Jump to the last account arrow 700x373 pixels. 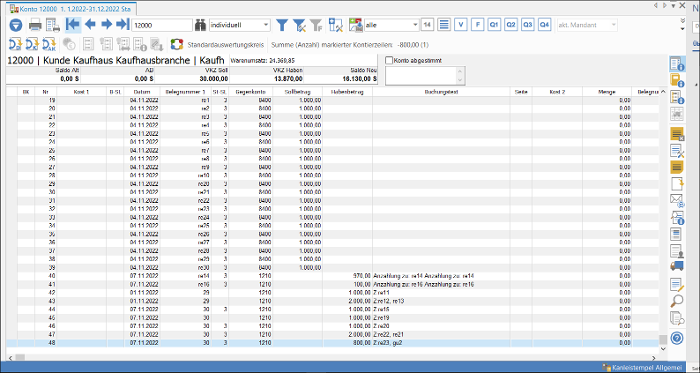click(x=122, y=25)
